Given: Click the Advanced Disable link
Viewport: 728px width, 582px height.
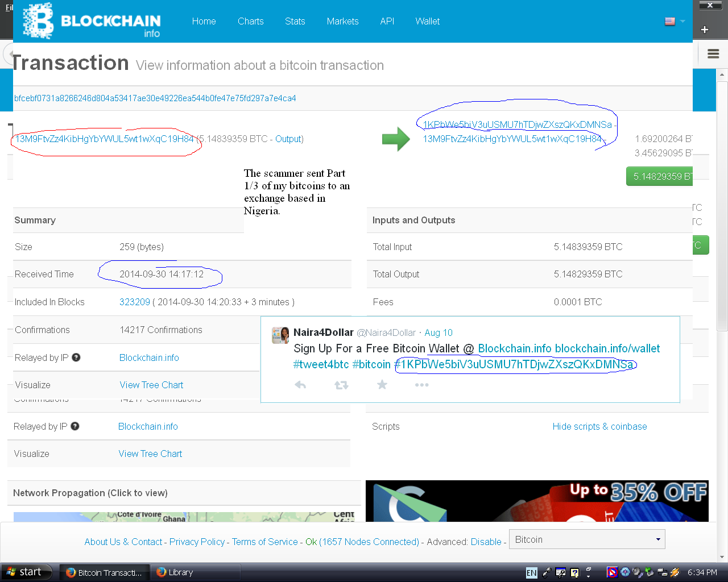Looking at the screenshot, I should (486, 542).
